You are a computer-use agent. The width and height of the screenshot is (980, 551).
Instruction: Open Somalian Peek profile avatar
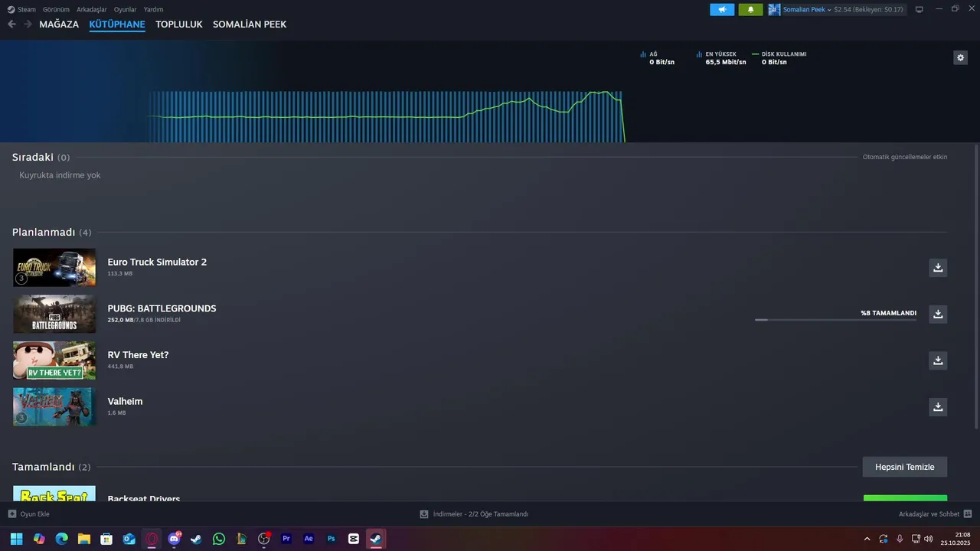pos(774,9)
